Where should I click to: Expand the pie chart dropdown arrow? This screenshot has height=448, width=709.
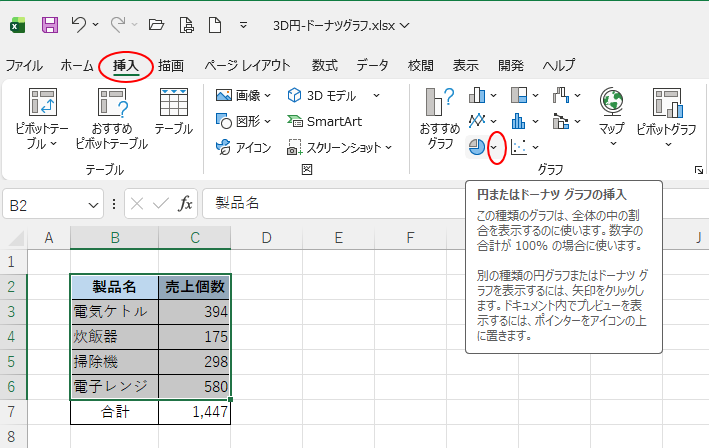pyautogui.click(x=494, y=147)
